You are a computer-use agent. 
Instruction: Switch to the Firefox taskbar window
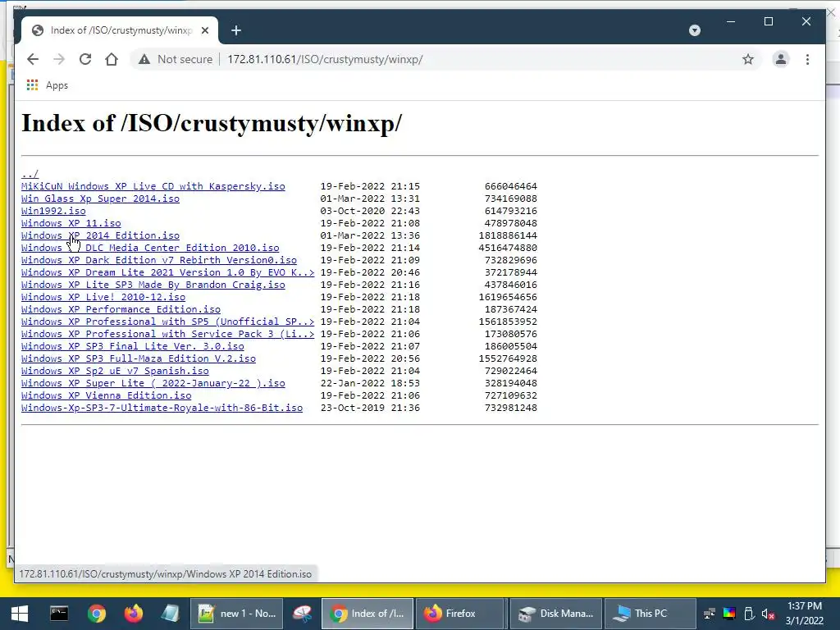coord(461,614)
